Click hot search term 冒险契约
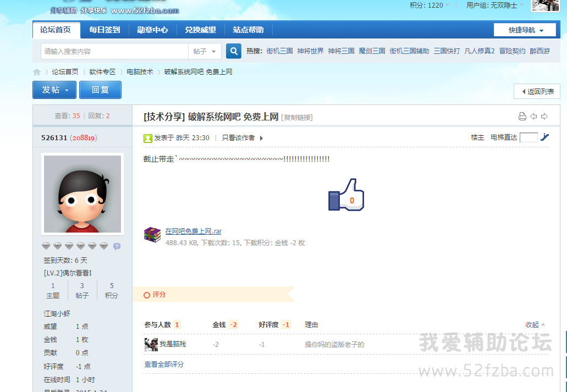The image size is (567, 392). (x=512, y=51)
